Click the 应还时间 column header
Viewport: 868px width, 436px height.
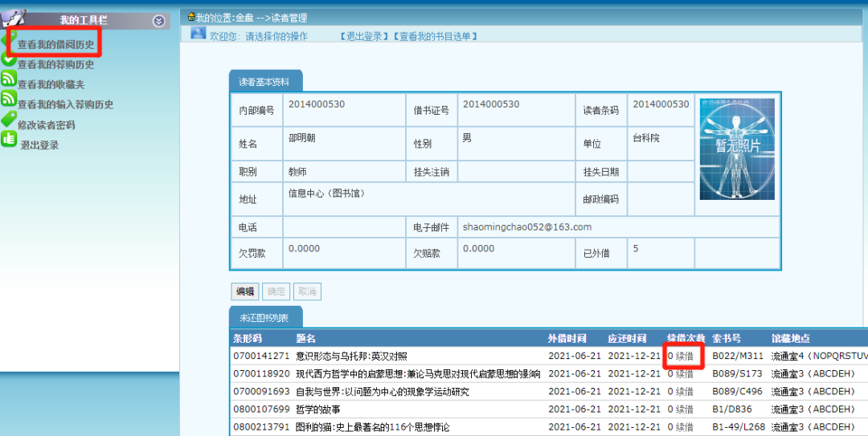pos(627,339)
